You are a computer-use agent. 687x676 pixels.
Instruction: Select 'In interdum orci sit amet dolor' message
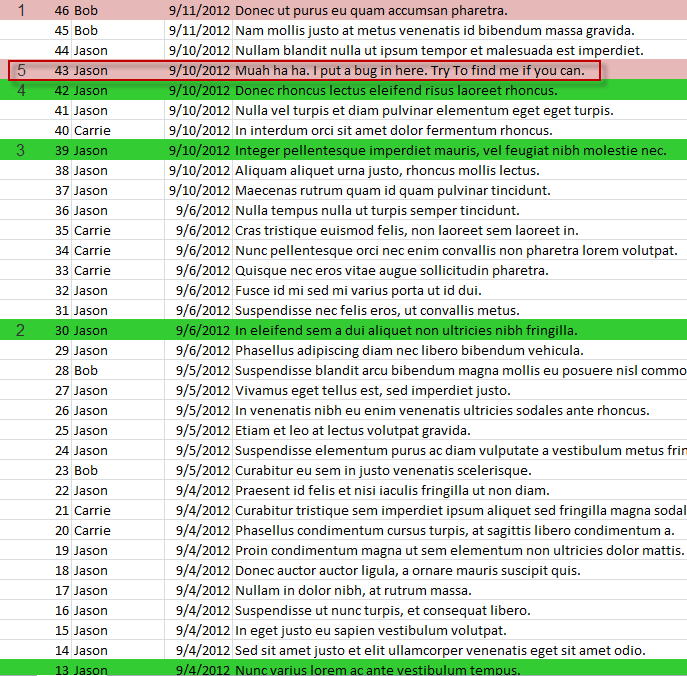pos(393,131)
